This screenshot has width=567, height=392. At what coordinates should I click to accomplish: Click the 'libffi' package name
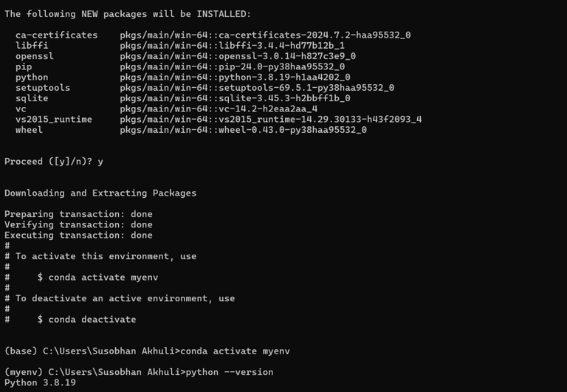tap(32, 45)
